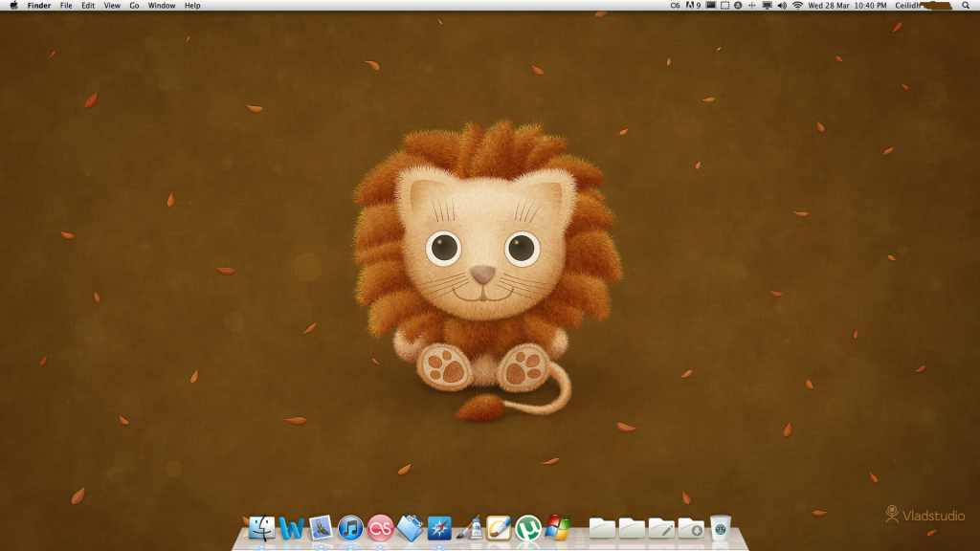The height and width of the screenshot is (551, 980).
Task: Open the Mail stamp icon in dock
Action: (322, 528)
